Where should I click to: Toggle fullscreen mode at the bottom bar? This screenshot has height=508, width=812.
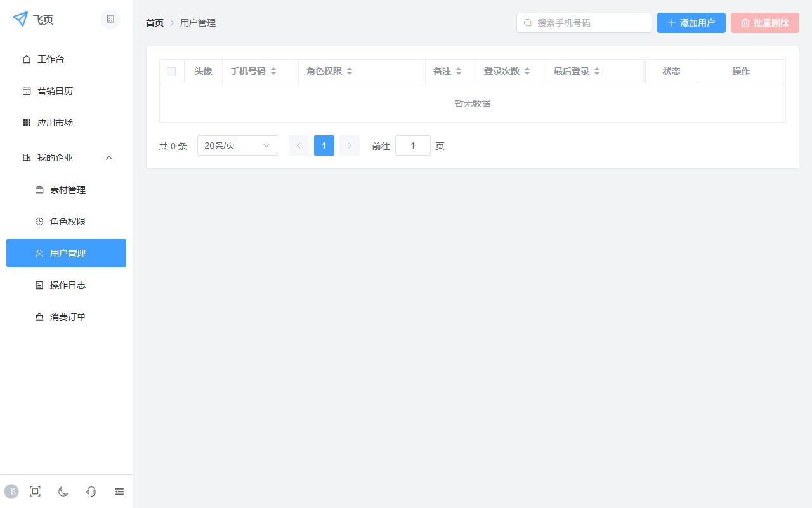35,491
